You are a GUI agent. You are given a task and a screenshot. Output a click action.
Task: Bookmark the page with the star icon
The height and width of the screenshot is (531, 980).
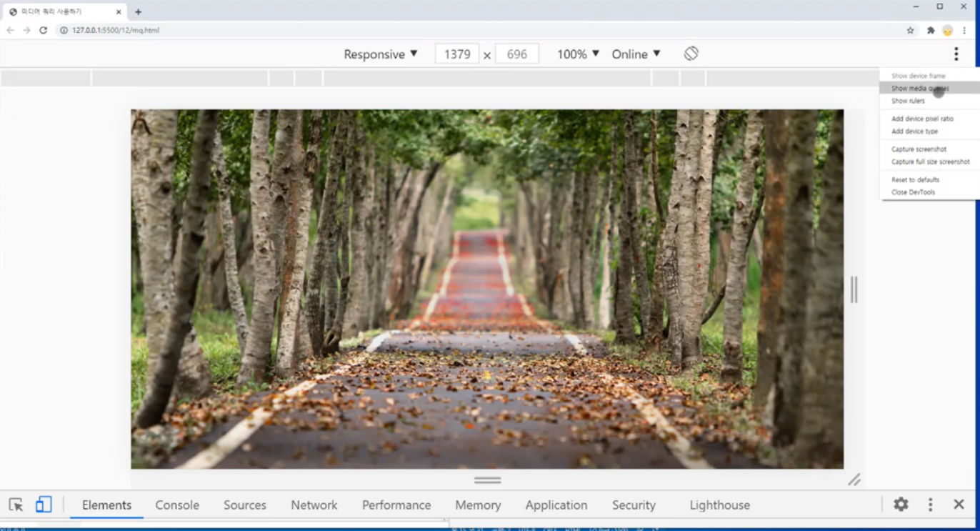tap(910, 30)
